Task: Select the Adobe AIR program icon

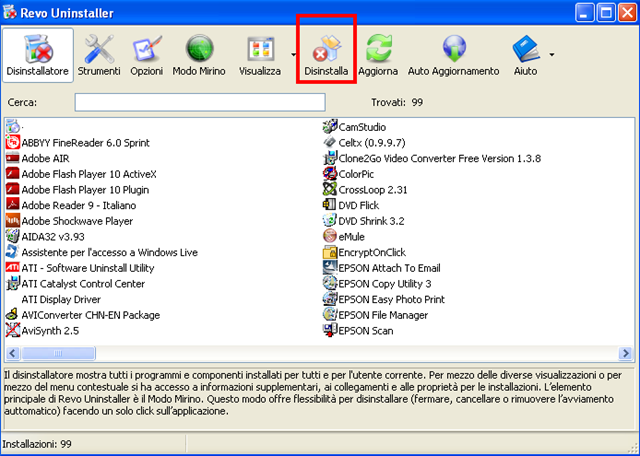Action: point(12,158)
